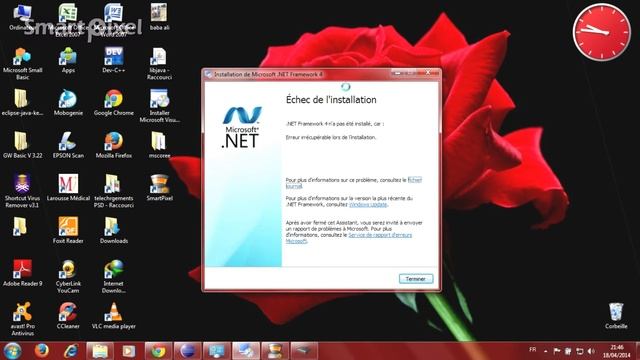Click Internet Explorer in the taskbar

[70, 351]
